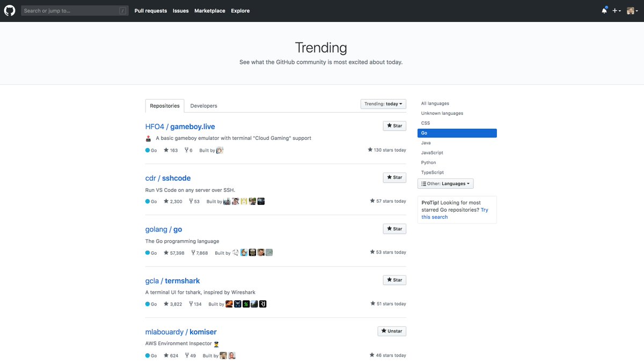Click second komiser contributor avatar
This screenshot has width=644, height=364.
(232, 355)
